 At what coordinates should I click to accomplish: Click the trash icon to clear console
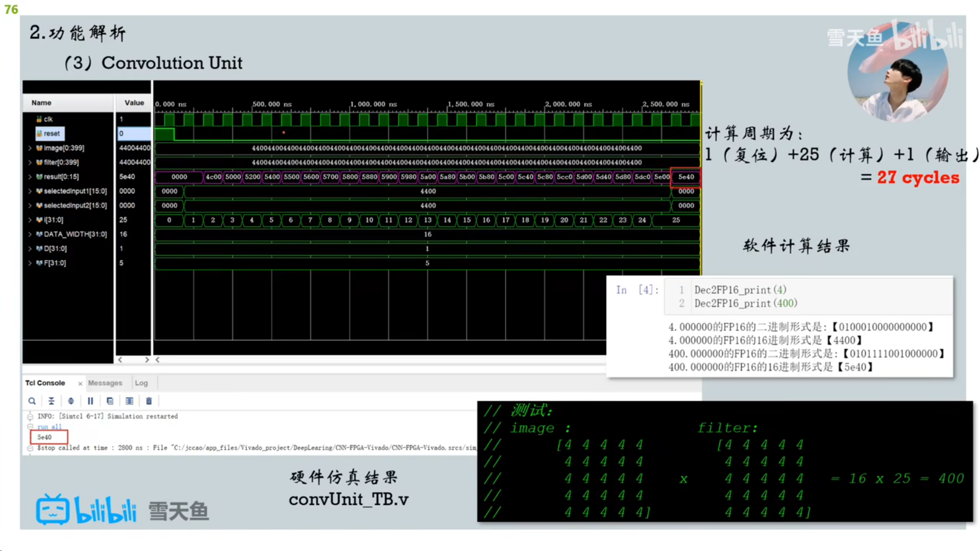[x=149, y=401]
